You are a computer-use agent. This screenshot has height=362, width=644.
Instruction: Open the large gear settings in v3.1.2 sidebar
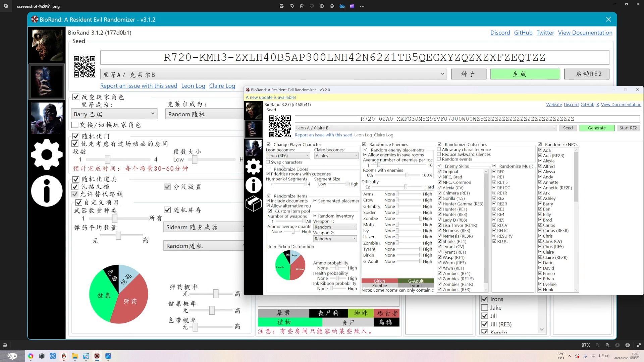pyautogui.click(x=47, y=155)
